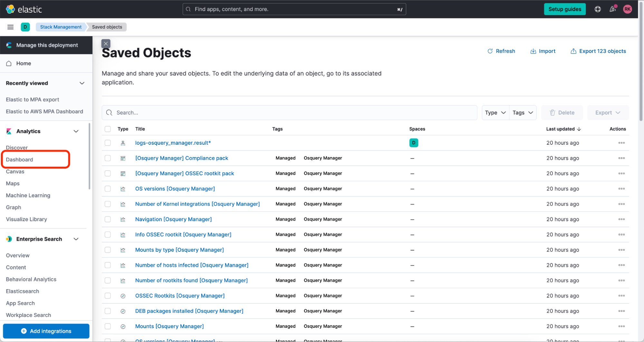Check the Mounts by type row checkbox
Image resolution: width=644 pixels, height=342 pixels.
108,250
